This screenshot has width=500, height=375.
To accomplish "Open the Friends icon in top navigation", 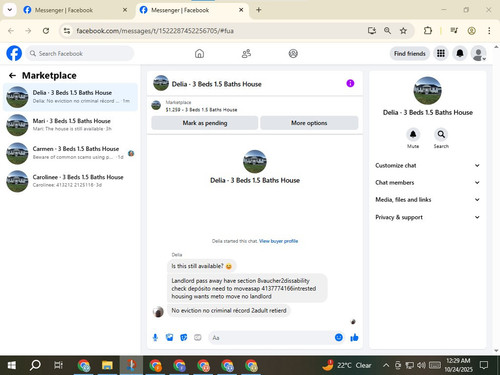I will (x=246, y=53).
